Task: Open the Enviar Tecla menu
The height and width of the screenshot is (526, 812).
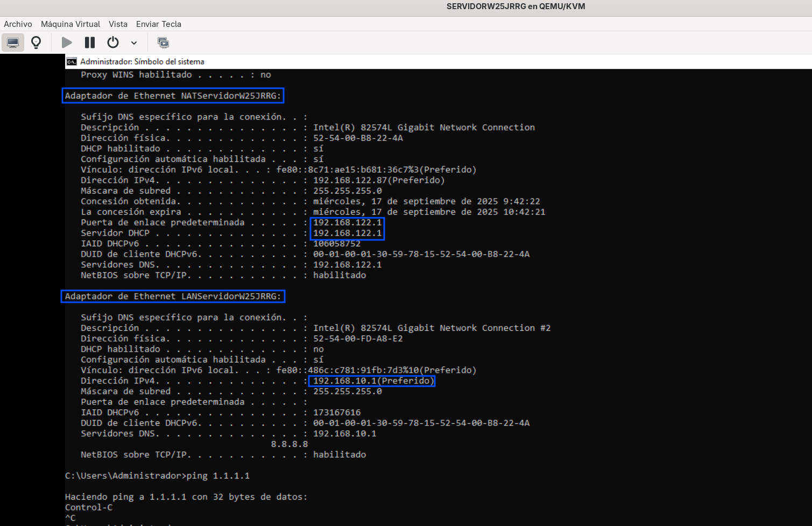Action: (159, 24)
